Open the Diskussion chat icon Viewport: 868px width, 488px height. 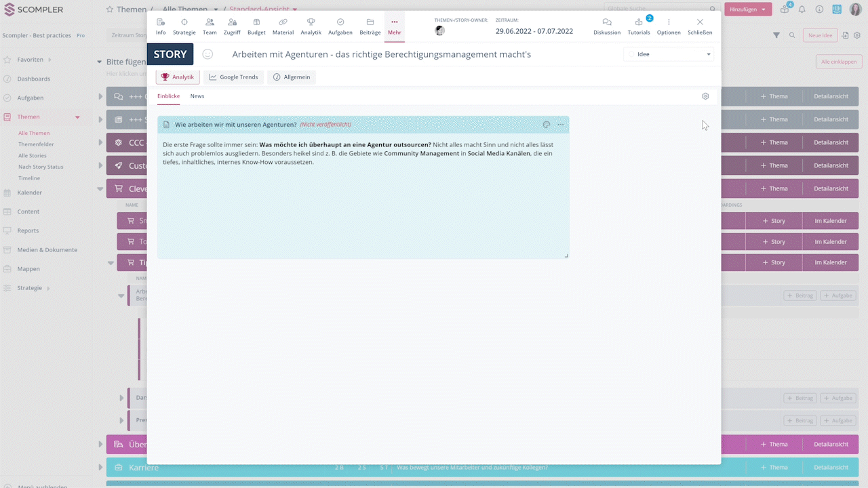pyautogui.click(x=606, y=27)
